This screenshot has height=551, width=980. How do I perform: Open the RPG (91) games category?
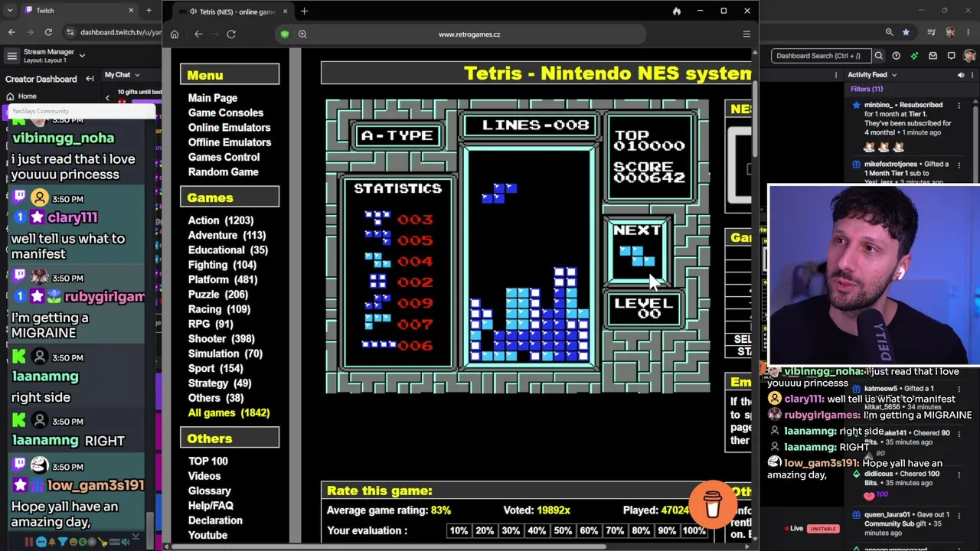click(x=211, y=324)
